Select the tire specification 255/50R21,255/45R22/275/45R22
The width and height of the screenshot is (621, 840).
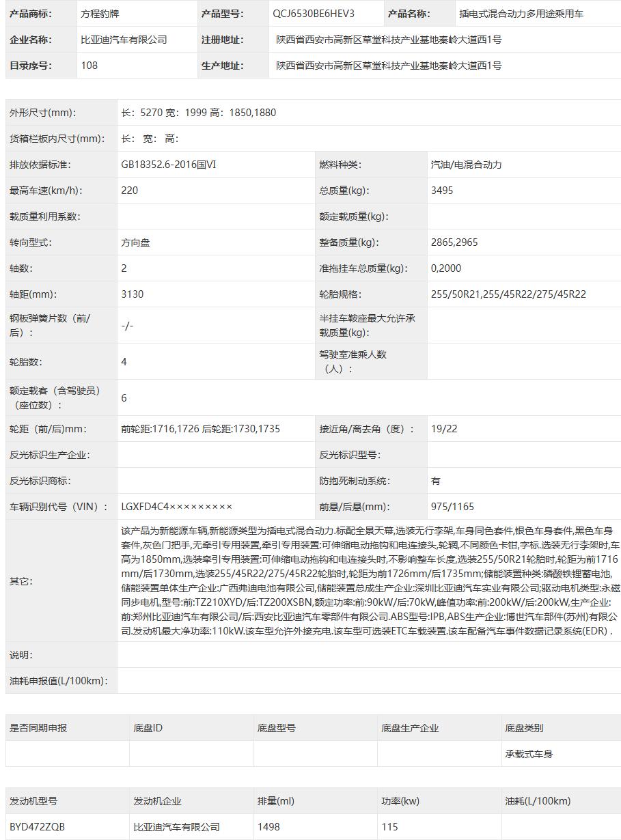tap(508, 294)
